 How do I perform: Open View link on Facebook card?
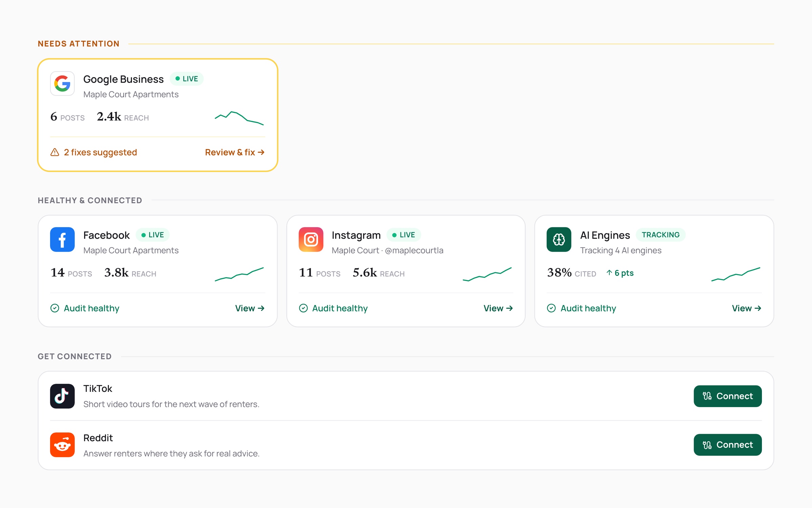tap(250, 308)
